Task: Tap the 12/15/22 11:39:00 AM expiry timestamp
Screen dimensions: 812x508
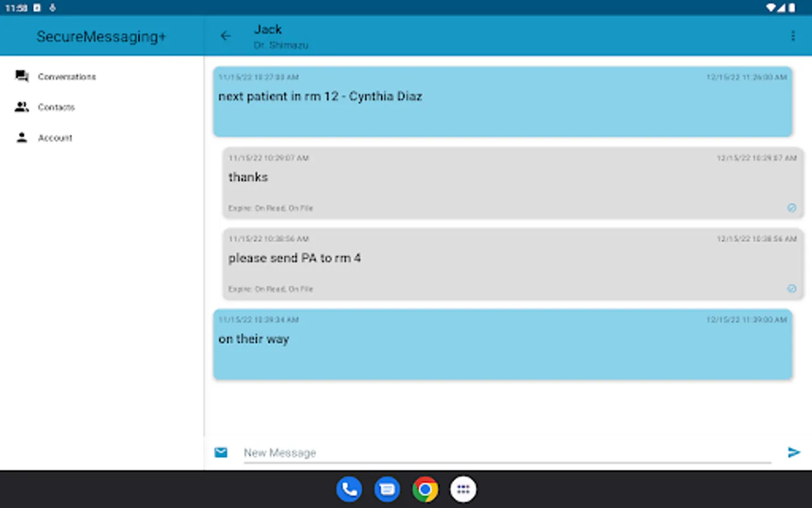Action: point(747,319)
